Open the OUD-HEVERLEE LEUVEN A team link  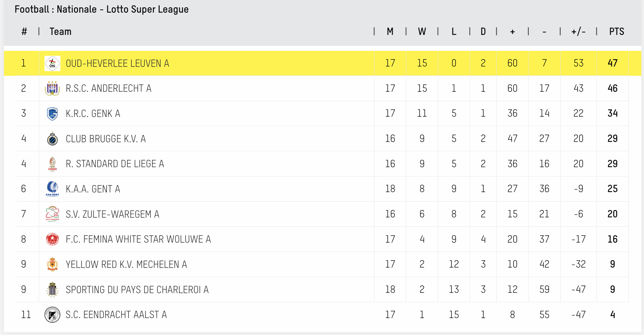pyautogui.click(x=118, y=63)
